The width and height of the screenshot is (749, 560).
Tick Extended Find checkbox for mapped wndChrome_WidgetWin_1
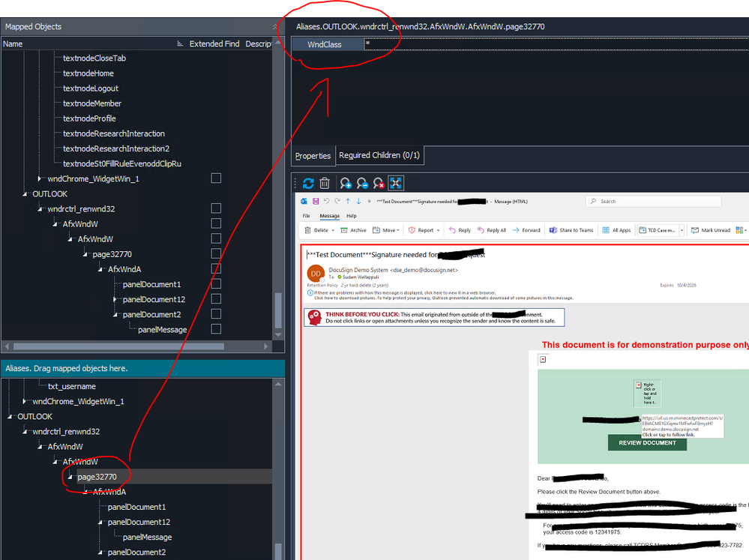pyautogui.click(x=216, y=178)
